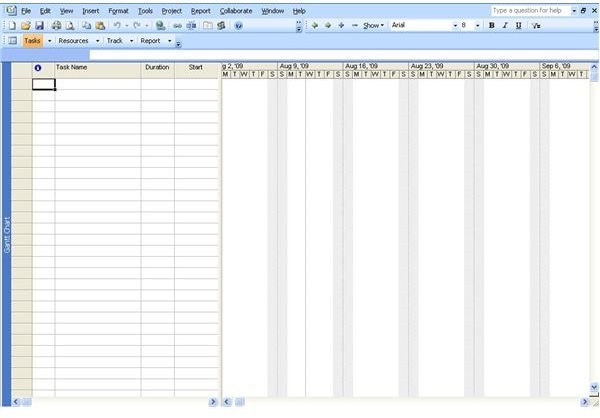Click the Report button in Project Guide toolbar
Screen dimensions: 600x418
click(x=150, y=41)
